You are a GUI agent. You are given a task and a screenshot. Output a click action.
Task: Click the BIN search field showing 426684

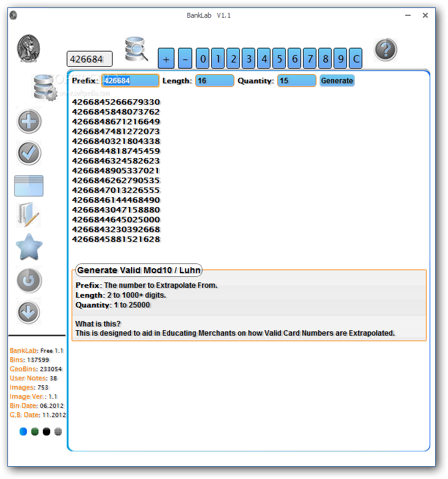(x=89, y=59)
